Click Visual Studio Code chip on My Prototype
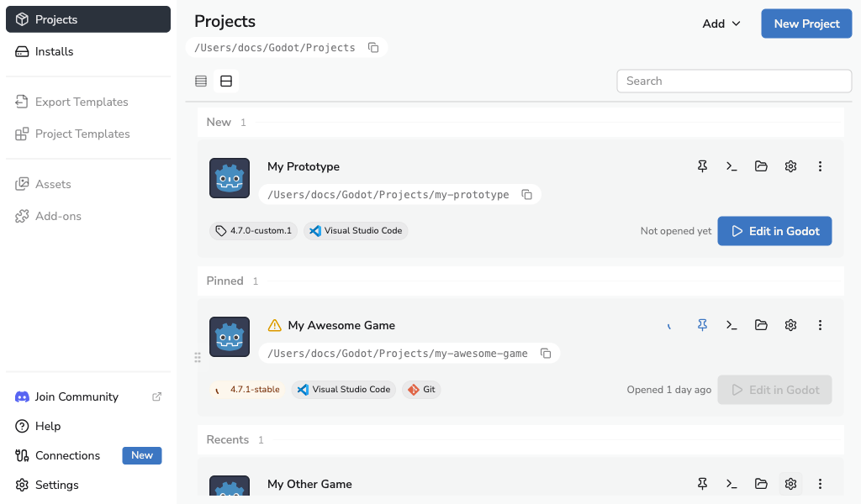 356,231
